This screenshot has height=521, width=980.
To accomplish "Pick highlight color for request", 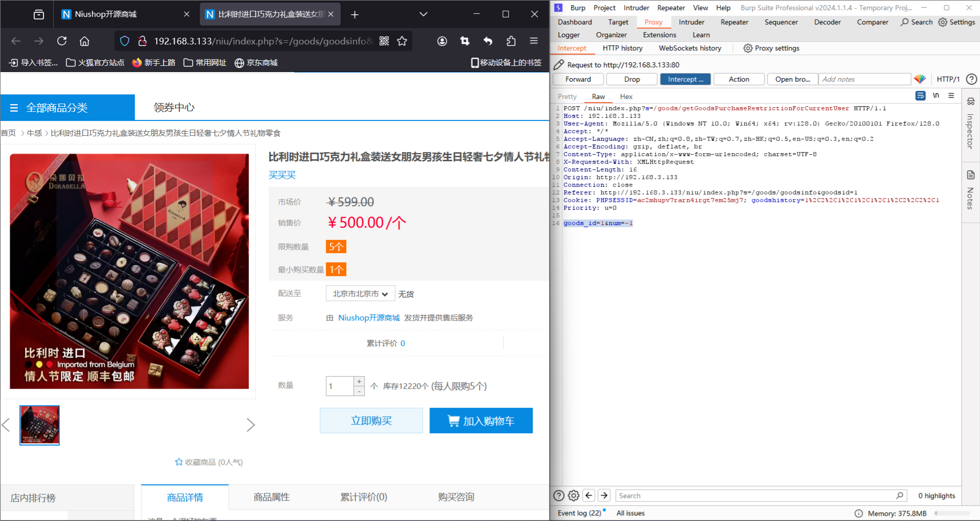I will (x=920, y=79).
